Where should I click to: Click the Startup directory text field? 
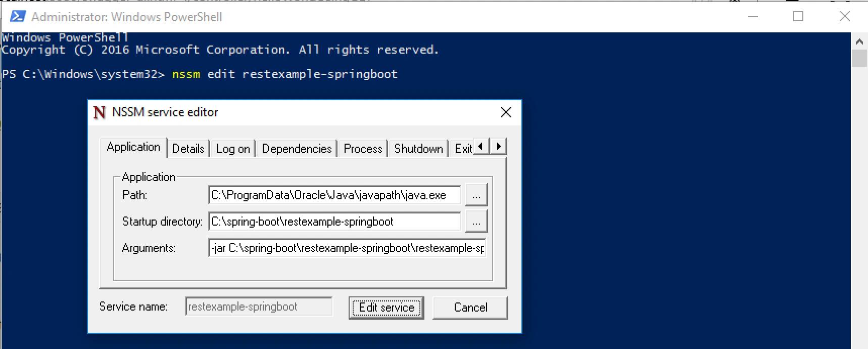pos(333,222)
